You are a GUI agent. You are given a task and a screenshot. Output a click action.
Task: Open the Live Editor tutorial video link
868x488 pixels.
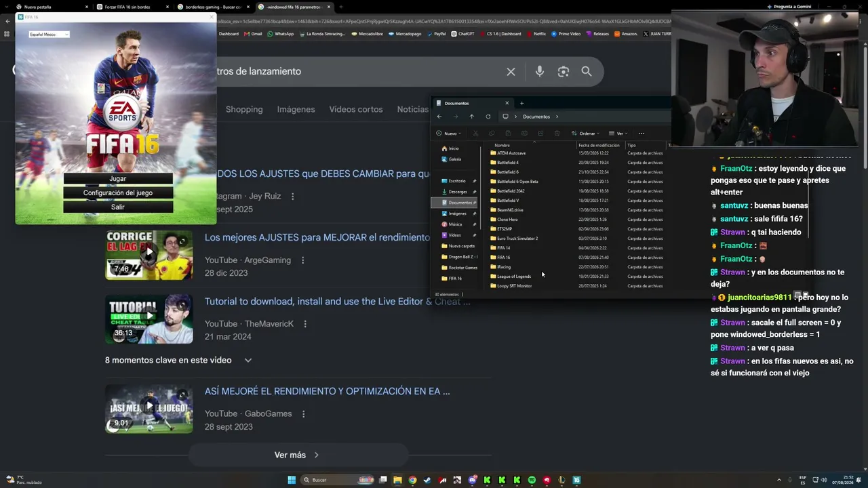(x=337, y=302)
